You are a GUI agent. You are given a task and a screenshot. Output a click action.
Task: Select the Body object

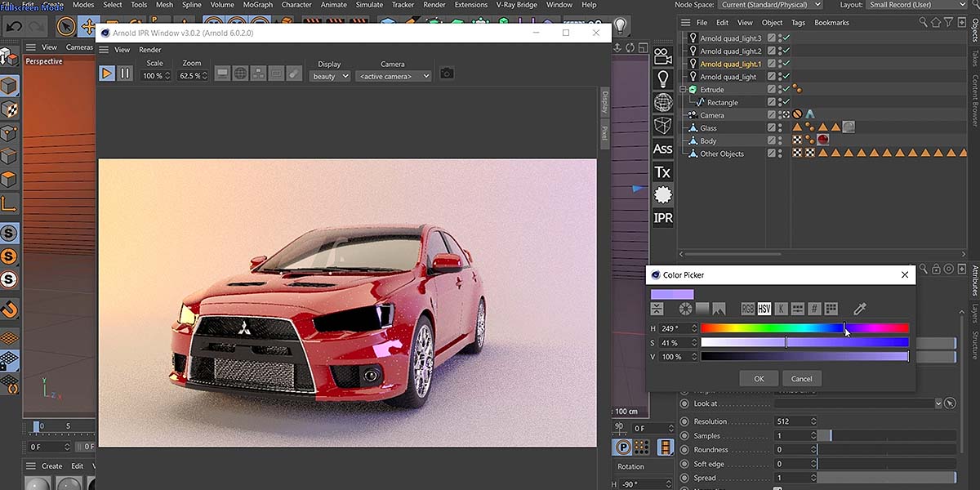pyautogui.click(x=708, y=140)
